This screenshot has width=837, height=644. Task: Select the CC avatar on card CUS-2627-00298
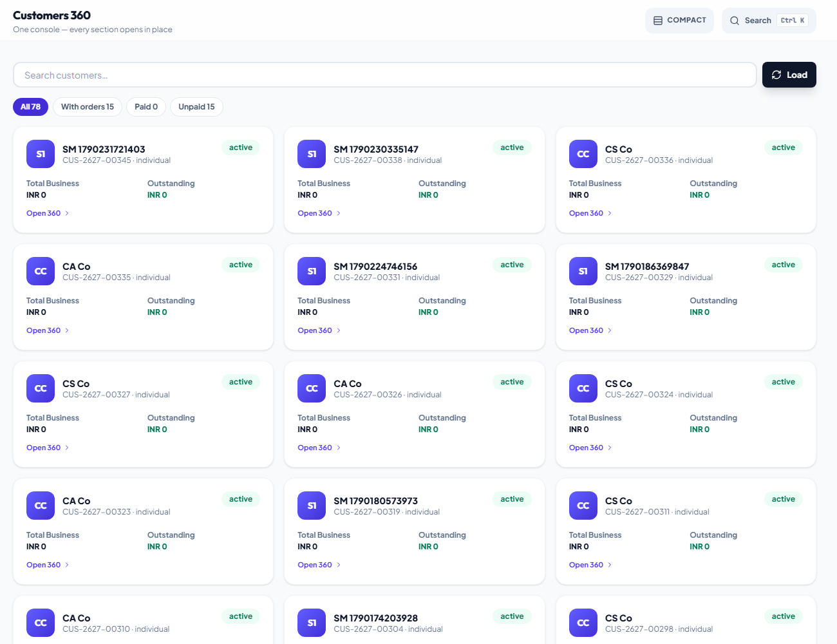(x=583, y=623)
